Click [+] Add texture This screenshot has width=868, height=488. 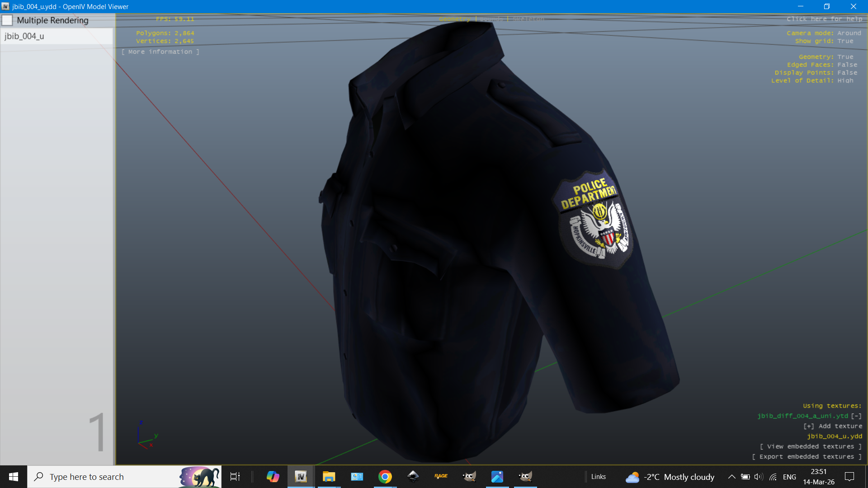(832, 426)
